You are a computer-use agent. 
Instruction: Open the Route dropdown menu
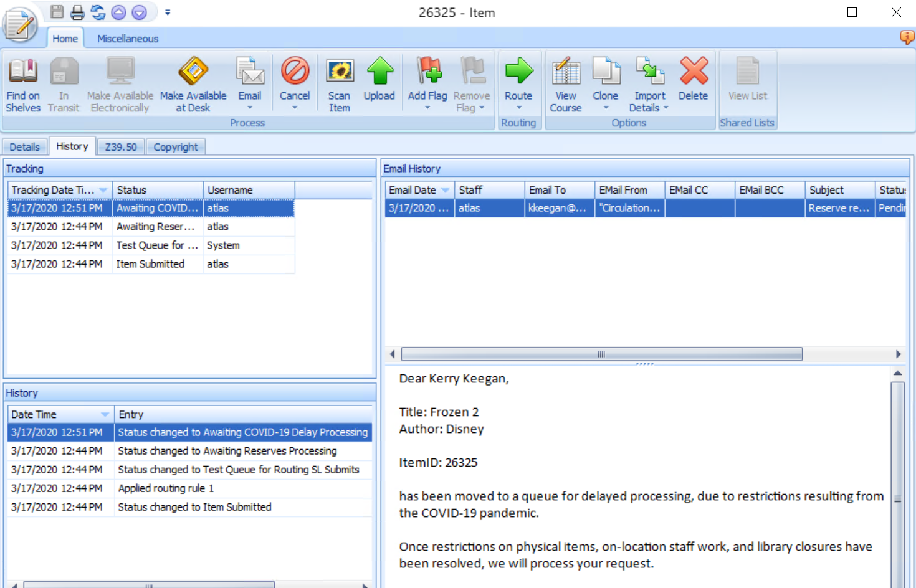[518, 108]
